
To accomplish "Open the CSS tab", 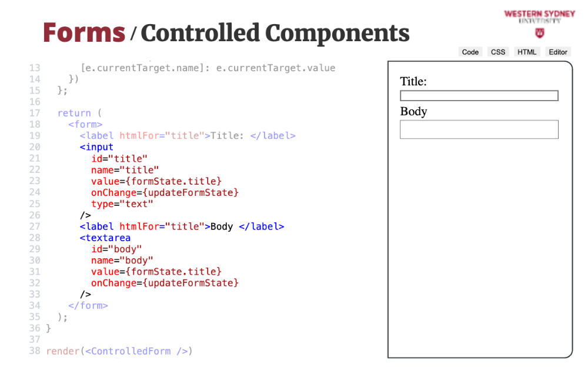I will pyautogui.click(x=498, y=52).
